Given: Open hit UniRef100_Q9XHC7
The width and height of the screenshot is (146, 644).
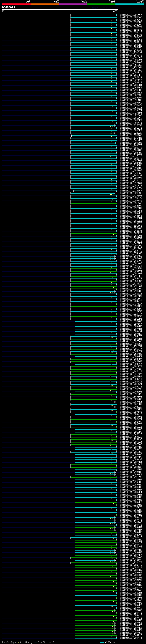Looking at the screenshot, I should click(x=131, y=15).
